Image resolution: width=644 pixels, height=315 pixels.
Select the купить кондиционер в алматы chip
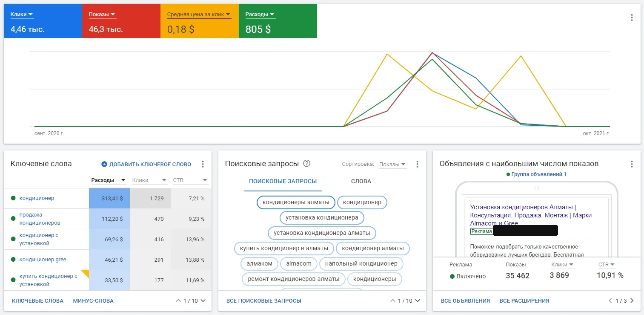[284, 248]
